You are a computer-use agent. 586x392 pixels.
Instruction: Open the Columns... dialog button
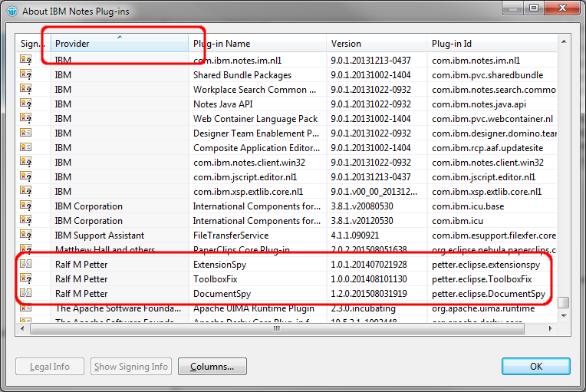tap(212, 367)
